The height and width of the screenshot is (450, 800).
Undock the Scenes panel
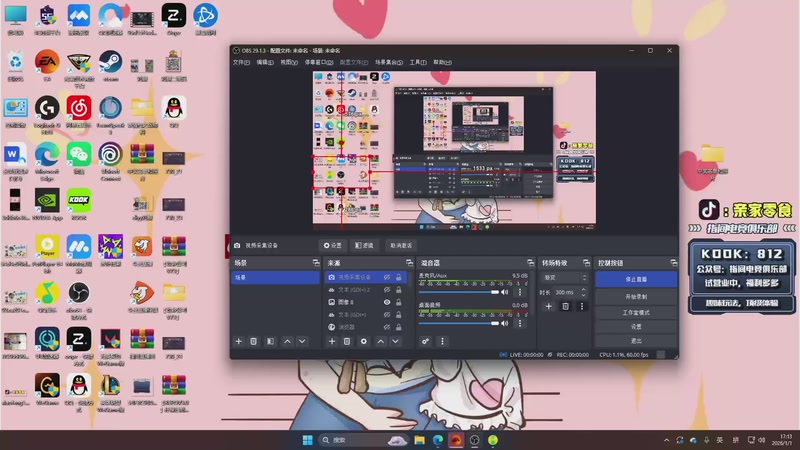(316, 263)
